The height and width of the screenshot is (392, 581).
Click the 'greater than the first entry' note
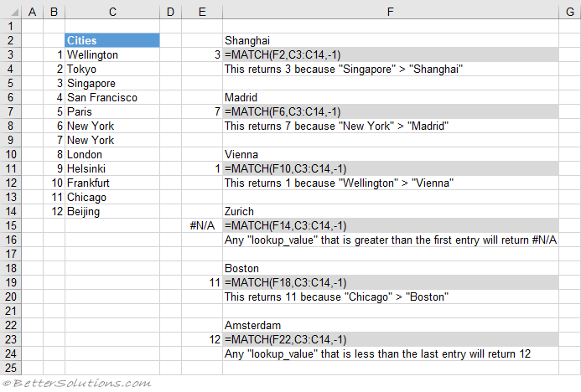(391, 240)
